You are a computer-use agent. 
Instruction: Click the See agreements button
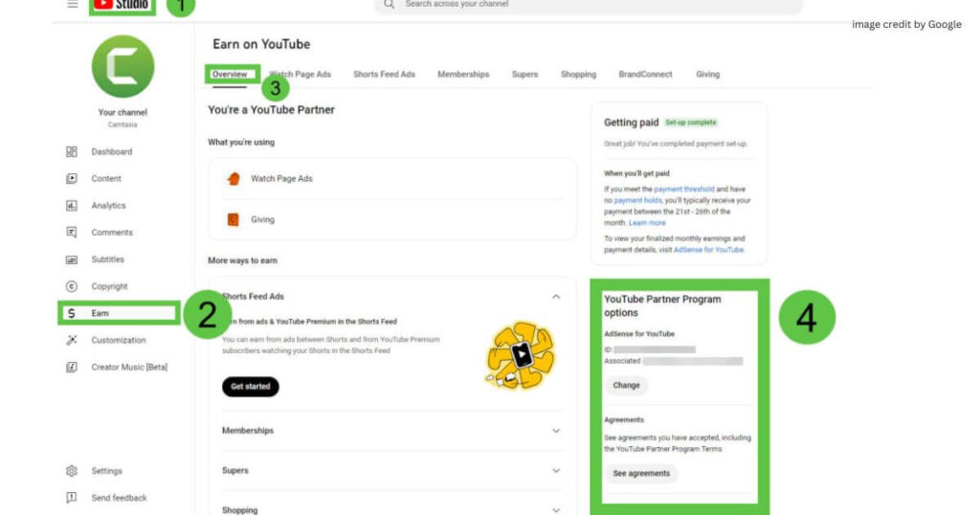click(x=641, y=473)
